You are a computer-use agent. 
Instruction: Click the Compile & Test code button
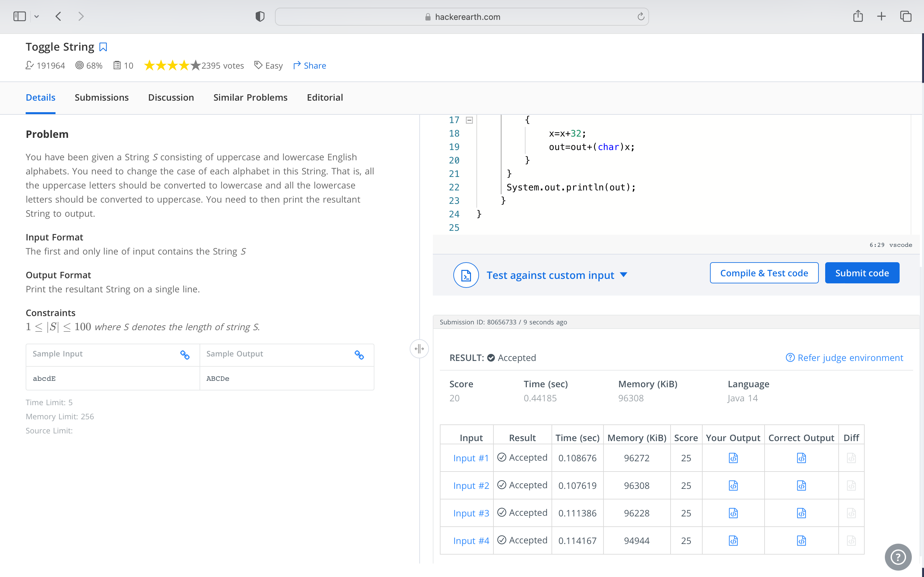764,273
